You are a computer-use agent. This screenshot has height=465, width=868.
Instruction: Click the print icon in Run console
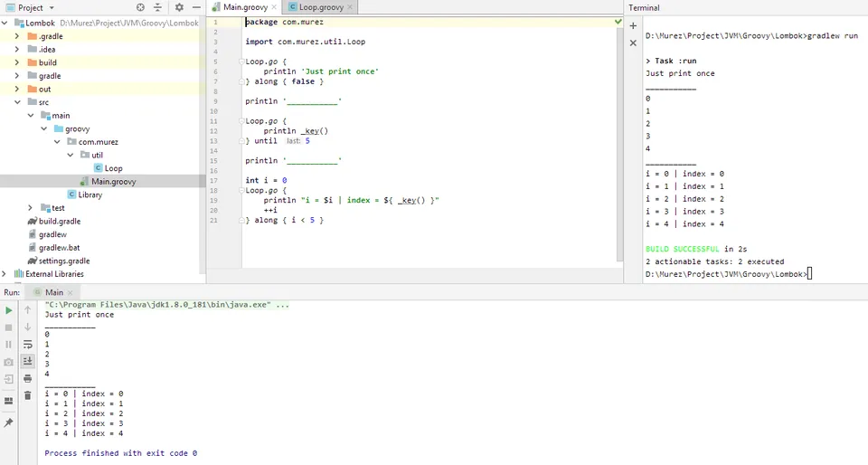(x=28, y=379)
